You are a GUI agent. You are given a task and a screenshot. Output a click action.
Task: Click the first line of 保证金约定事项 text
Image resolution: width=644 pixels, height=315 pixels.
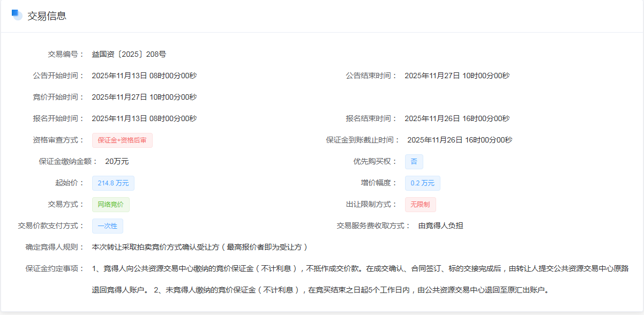360,268
